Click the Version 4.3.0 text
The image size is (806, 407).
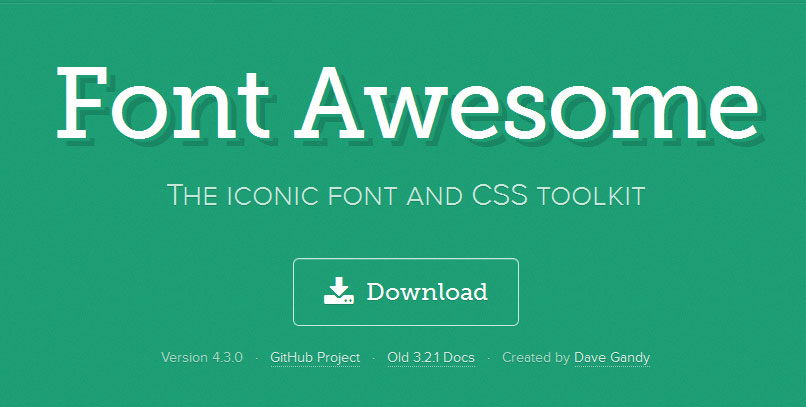click(x=202, y=357)
